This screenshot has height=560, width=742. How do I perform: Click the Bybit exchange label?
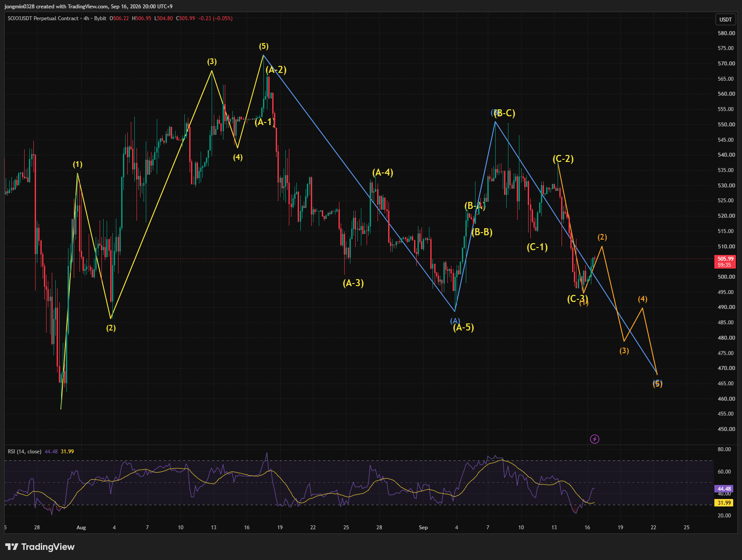(100, 18)
